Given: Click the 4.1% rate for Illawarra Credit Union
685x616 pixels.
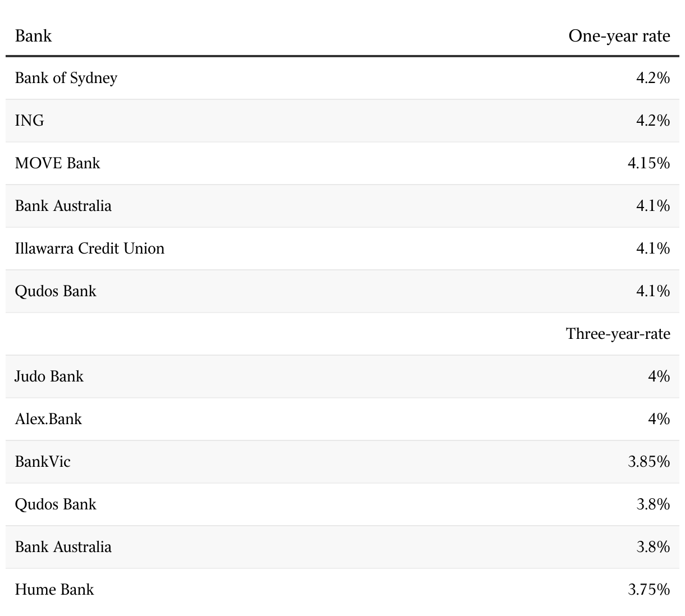Looking at the screenshot, I should [653, 249].
